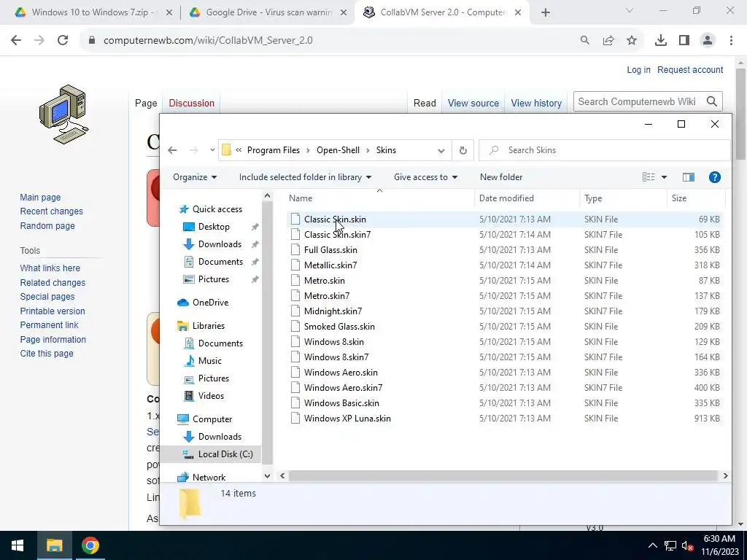
Task: Click the Chrome taskbar icon
Action: click(x=90, y=545)
